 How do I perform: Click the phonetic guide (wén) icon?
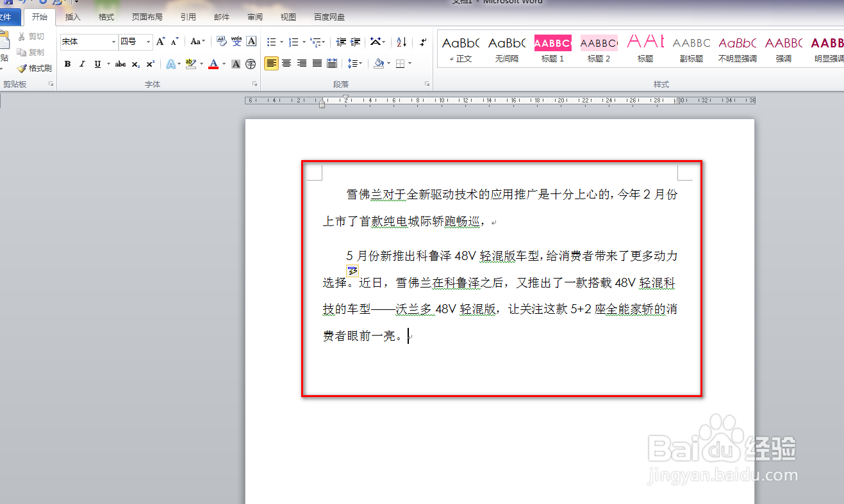236,42
